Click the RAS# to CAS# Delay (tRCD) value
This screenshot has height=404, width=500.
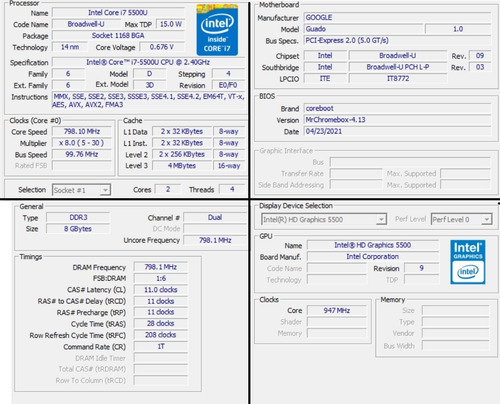click(161, 301)
